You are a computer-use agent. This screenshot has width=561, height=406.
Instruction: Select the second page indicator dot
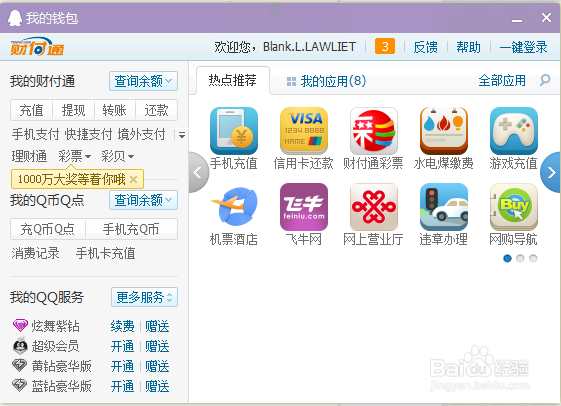[520, 258]
